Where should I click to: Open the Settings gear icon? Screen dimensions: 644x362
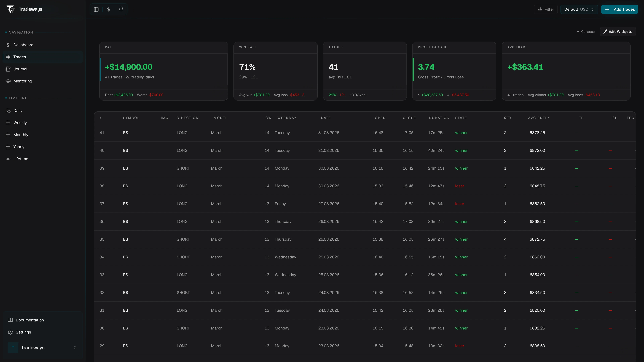tap(10, 332)
